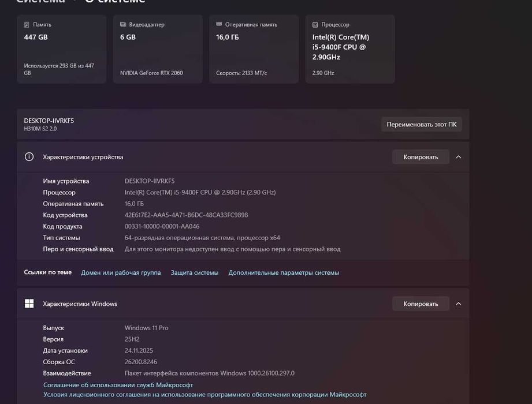Collapse the Характеристики Windows section chevron
Viewport: 532px width, 404px height.
(x=459, y=304)
